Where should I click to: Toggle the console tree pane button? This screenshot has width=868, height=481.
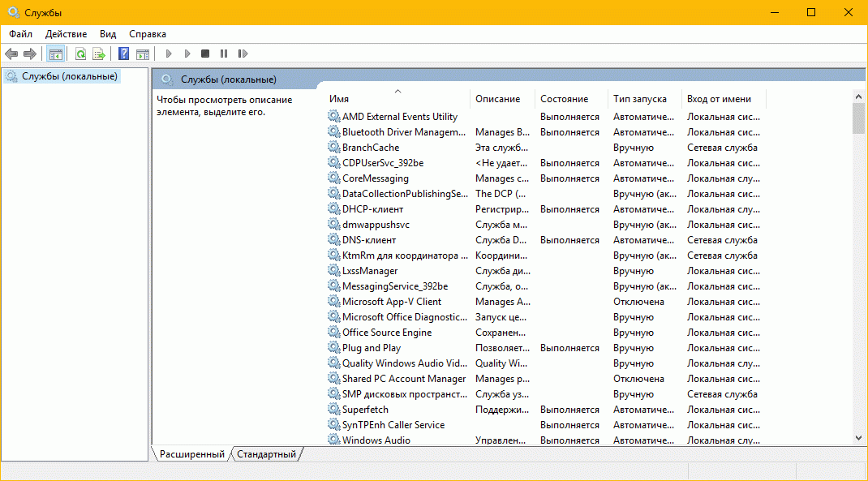56,54
